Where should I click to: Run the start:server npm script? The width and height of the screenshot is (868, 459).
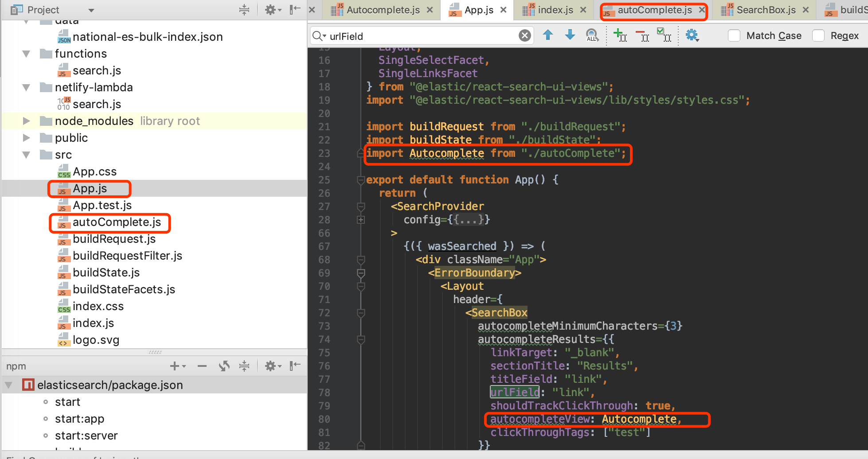pos(86,436)
